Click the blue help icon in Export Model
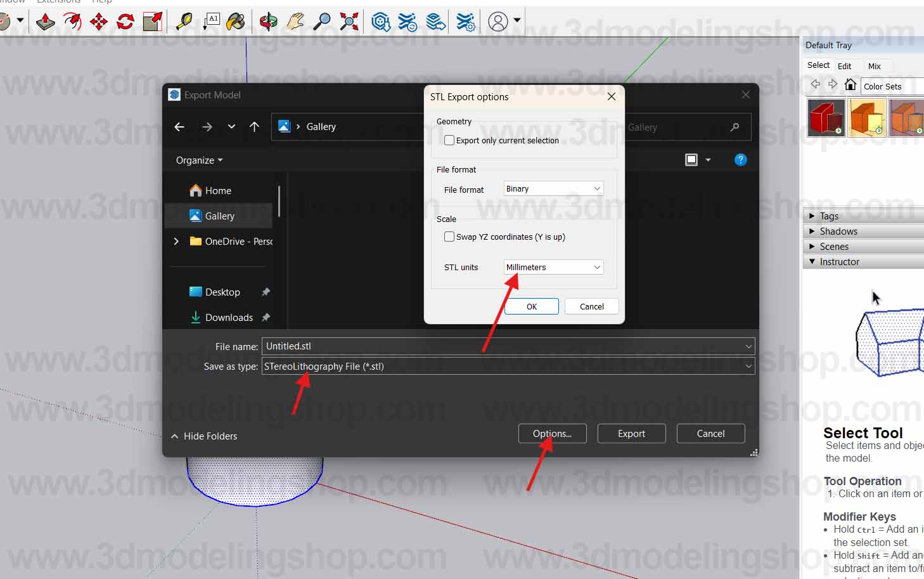This screenshot has width=924, height=579. [740, 160]
